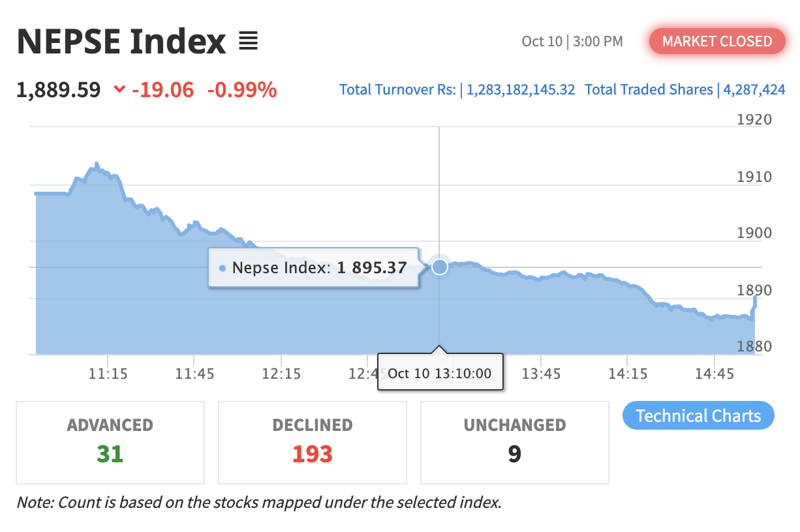This screenshot has width=800, height=532.
Task: Click the Nepse Index 1 895.37 tooltip
Action: [313, 267]
